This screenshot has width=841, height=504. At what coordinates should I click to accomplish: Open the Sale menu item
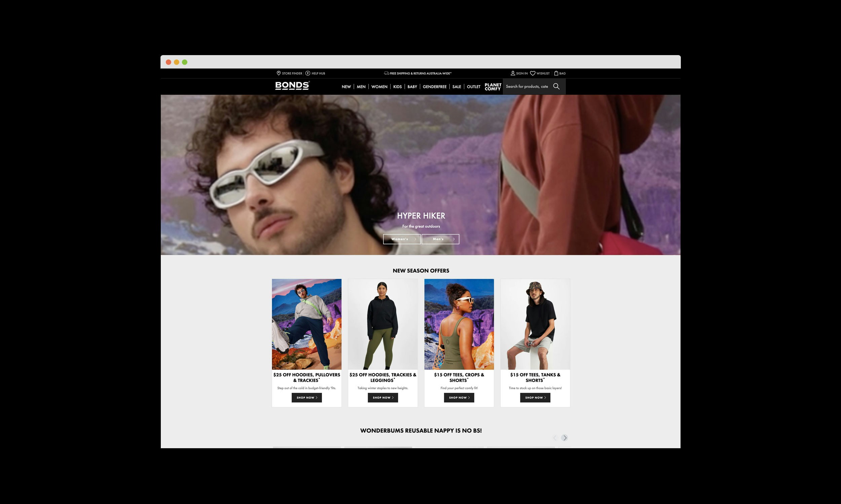point(456,87)
